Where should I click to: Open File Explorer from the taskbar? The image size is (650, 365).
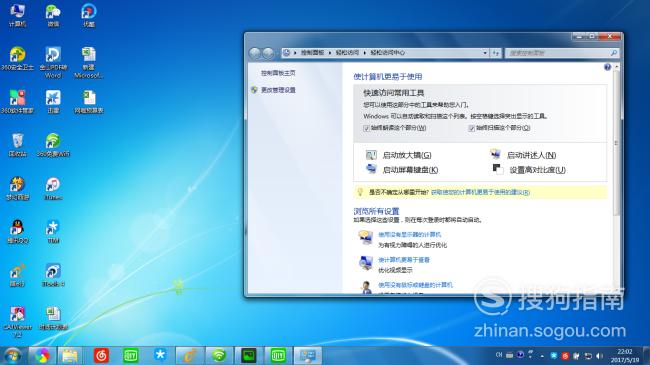[x=70, y=356]
